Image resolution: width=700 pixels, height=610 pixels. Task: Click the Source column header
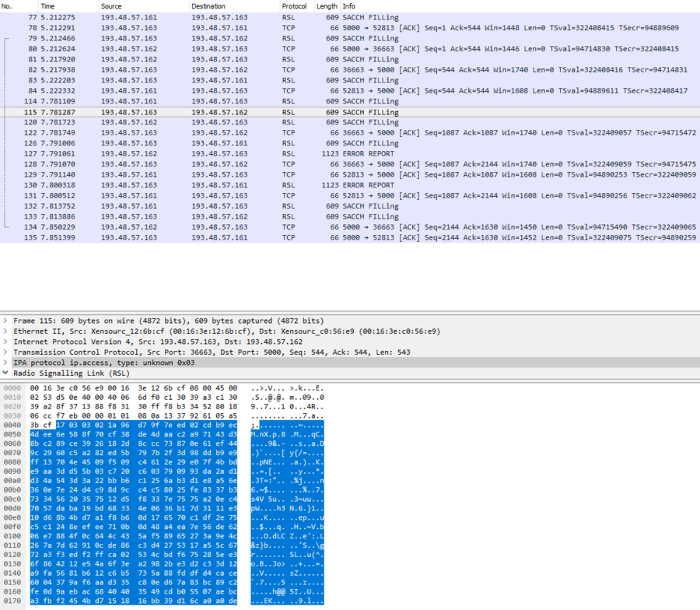(111, 6)
